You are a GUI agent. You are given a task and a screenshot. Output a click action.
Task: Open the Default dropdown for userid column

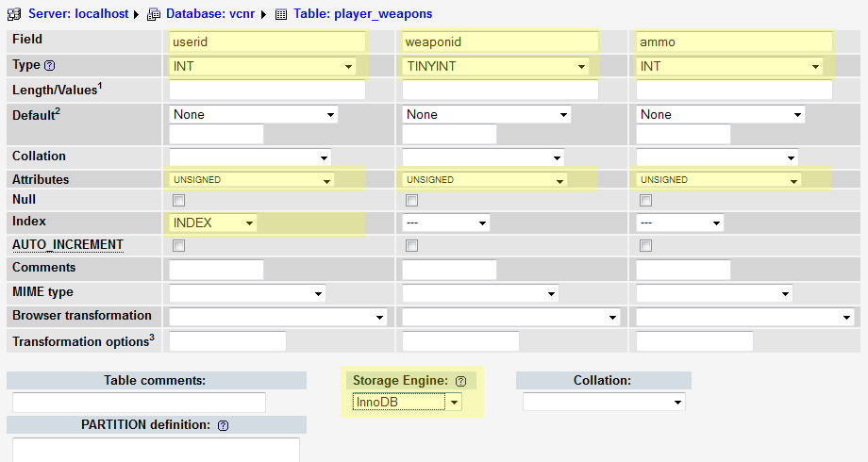(254, 114)
